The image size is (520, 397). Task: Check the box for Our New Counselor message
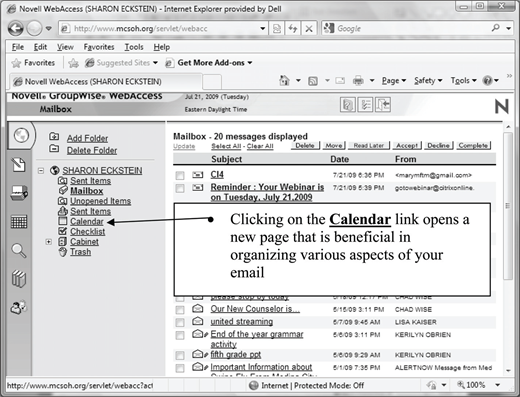coord(180,310)
